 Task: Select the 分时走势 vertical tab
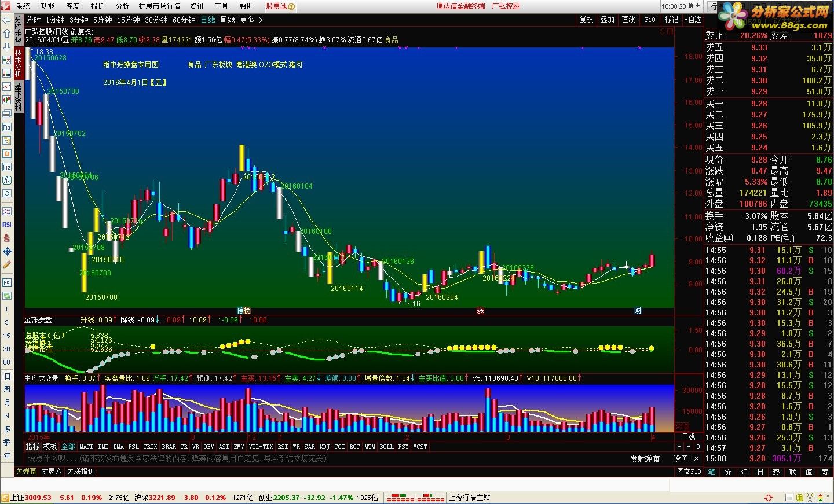coord(19,31)
